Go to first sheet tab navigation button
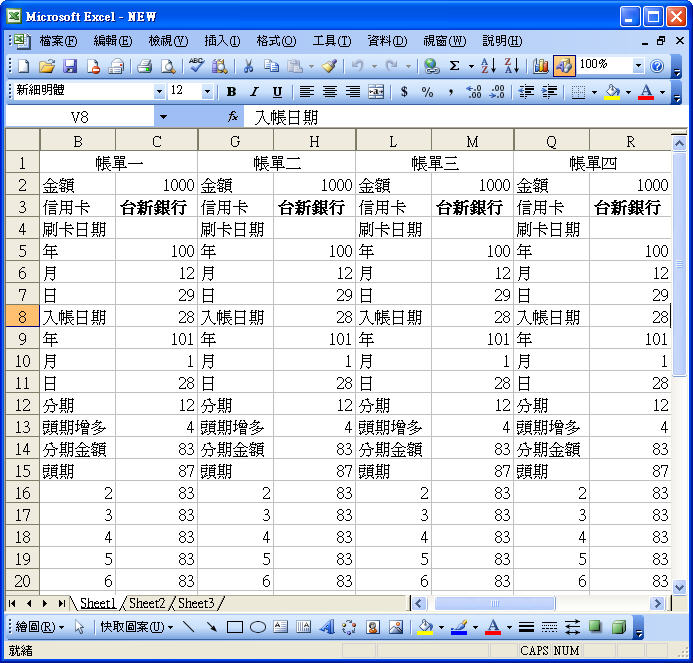Image resolution: width=693 pixels, height=663 pixels. click(12, 603)
